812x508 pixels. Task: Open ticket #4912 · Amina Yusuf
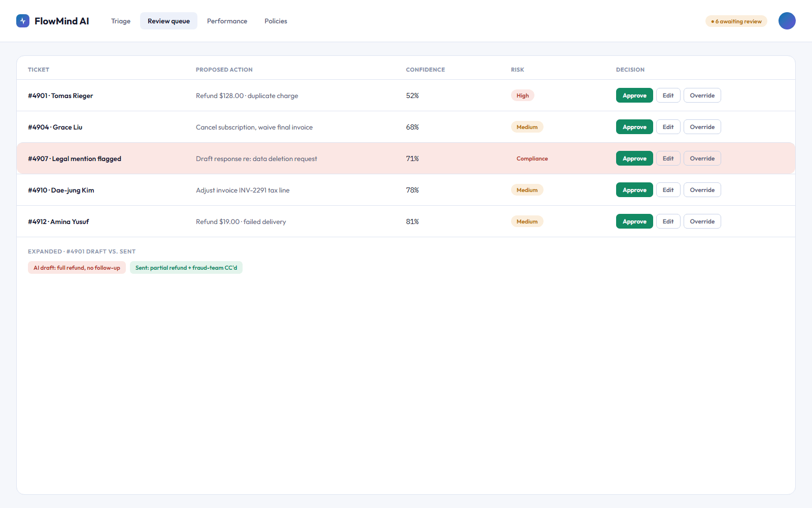click(58, 221)
